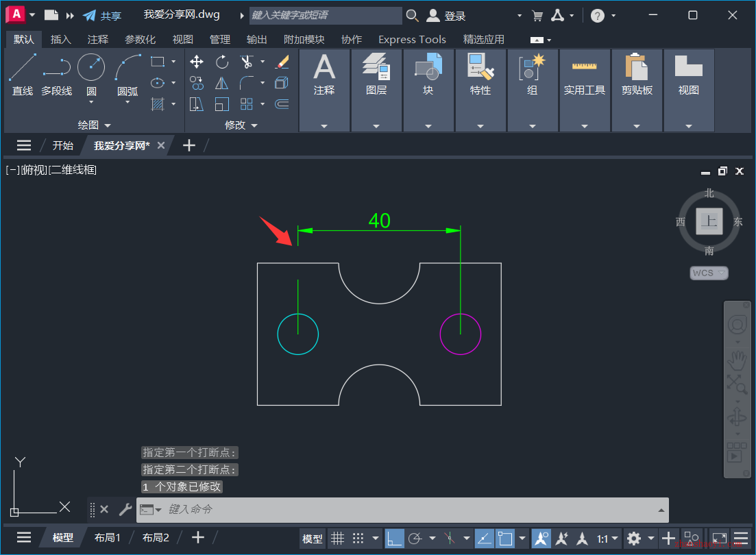
Task: Click the Model (模型) status bar button
Action: click(312, 539)
